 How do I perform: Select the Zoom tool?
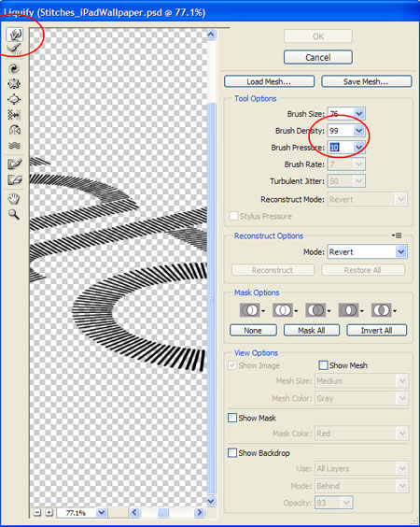click(14, 214)
